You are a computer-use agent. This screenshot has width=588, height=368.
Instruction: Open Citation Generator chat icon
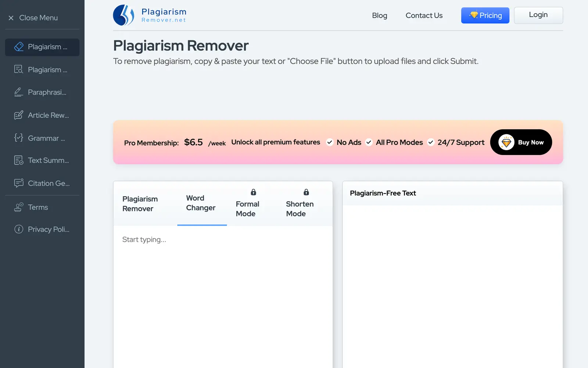click(x=19, y=183)
